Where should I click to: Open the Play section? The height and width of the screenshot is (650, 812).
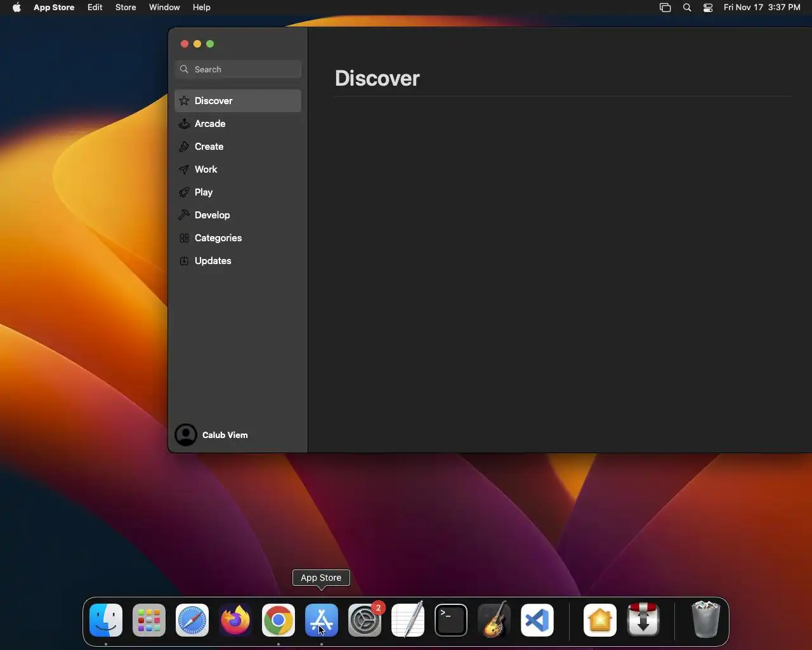[238, 192]
